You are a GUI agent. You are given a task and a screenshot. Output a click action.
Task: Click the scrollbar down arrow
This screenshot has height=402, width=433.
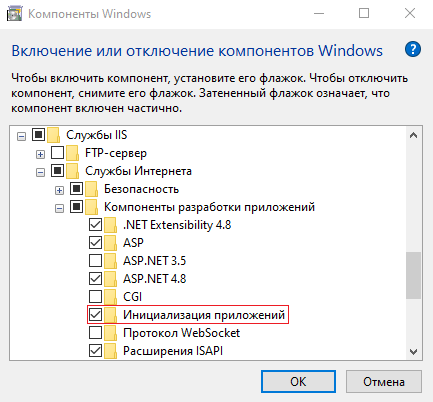tap(413, 352)
